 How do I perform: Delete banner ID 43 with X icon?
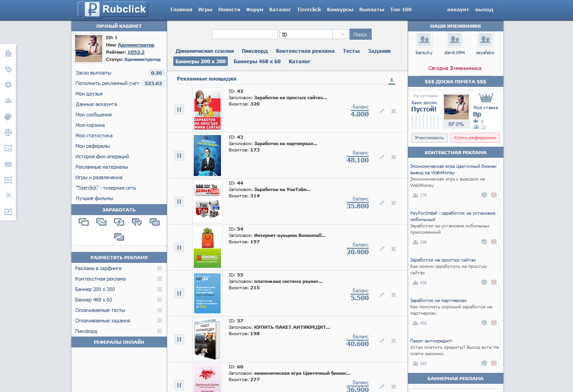[x=394, y=157]
